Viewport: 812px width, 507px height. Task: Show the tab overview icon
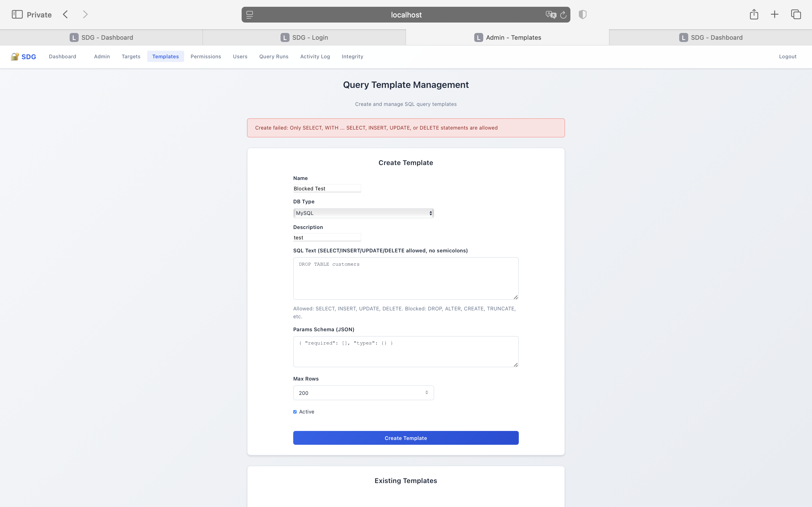(796, 14)
